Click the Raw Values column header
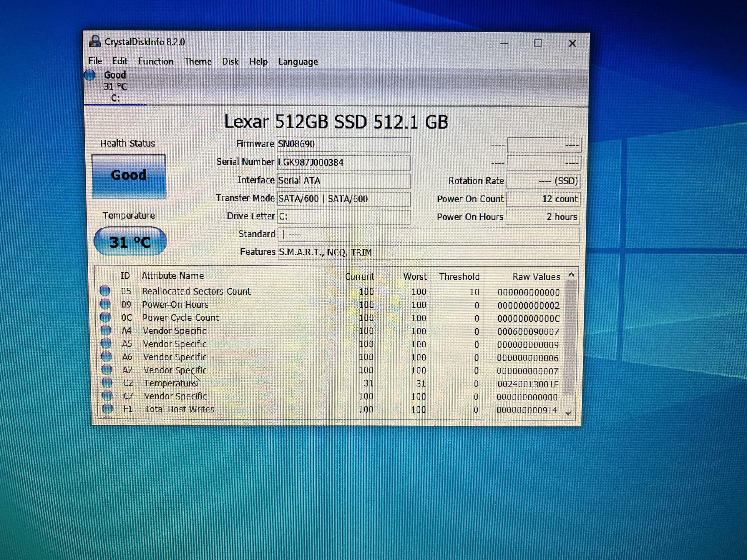Viewport: 747px width, 560px height. (x=536, y=277)
